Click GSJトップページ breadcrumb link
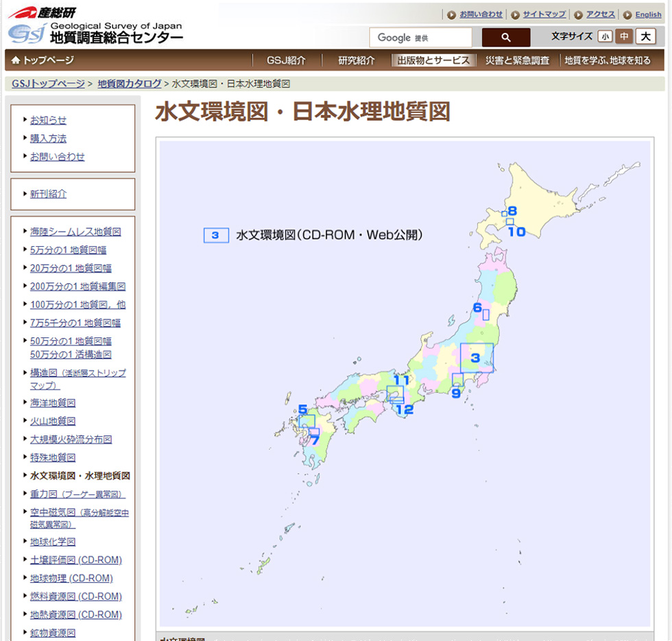672x641 pixels. (48, 84)
